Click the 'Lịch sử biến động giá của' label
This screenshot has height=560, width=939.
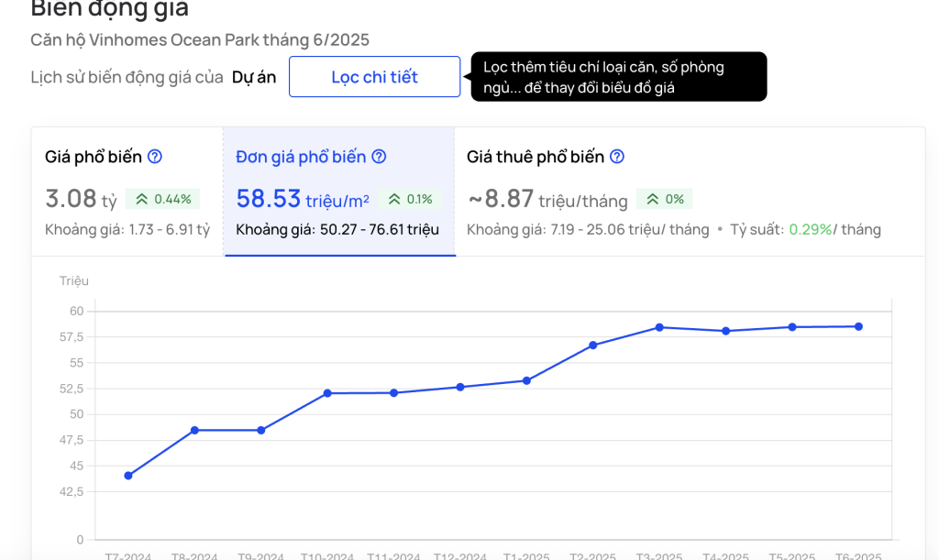[127, 77]
